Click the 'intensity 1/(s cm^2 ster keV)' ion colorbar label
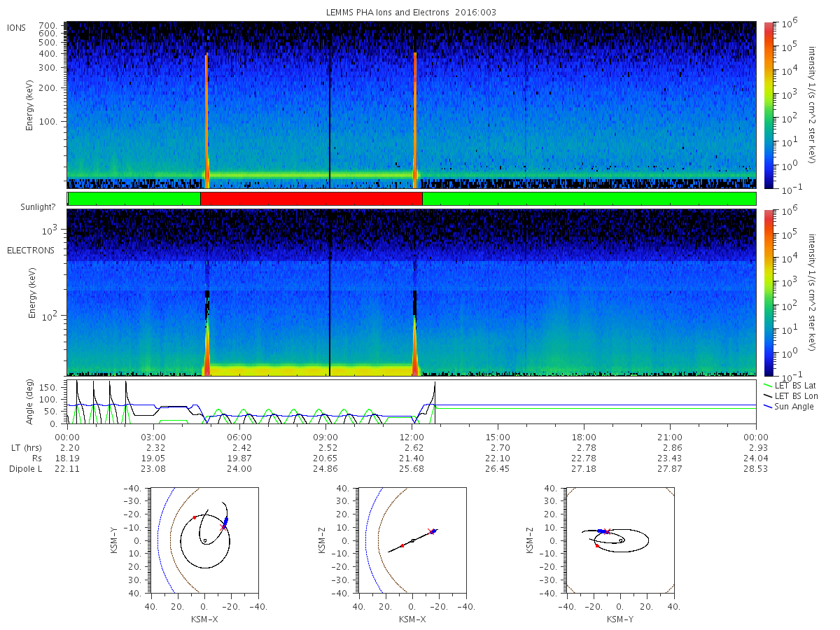Image resolution: width=840 pixels, height=630 pixels. 813,105
